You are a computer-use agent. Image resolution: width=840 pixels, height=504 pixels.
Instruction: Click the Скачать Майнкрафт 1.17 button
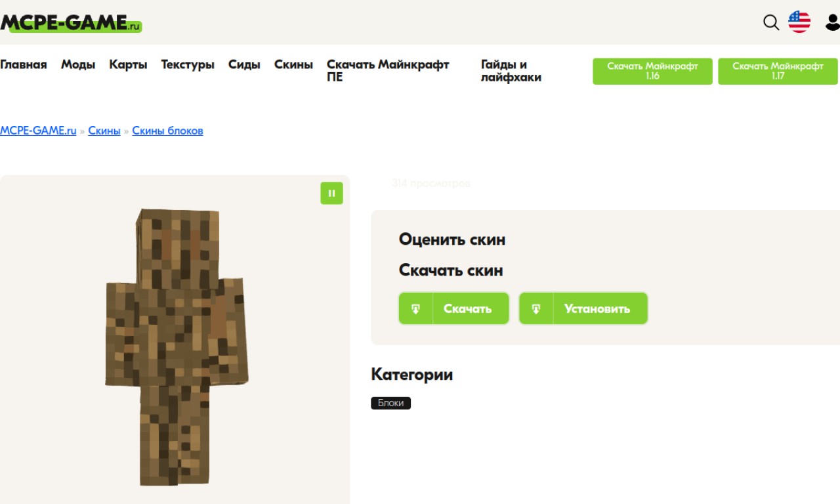pyautogui.click(x=778, y=71)
